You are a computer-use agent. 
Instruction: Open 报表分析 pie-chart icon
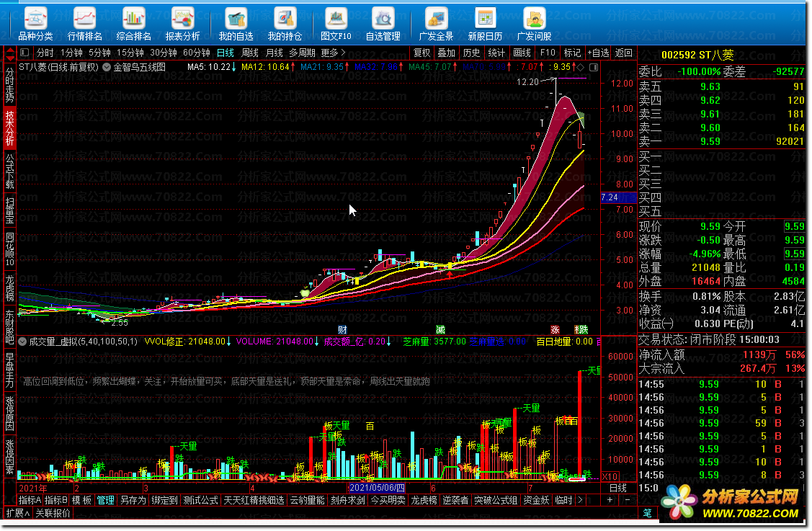(182, 24)
